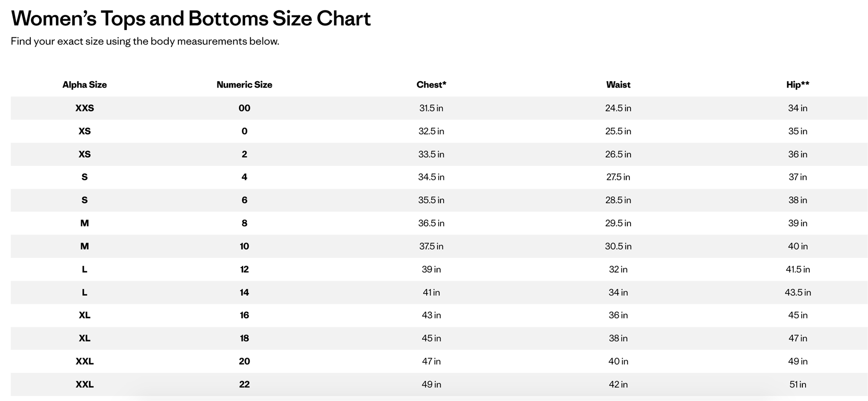Click the 41.5 in hip measurement
The image size is (868, 401).
point(798,269)
